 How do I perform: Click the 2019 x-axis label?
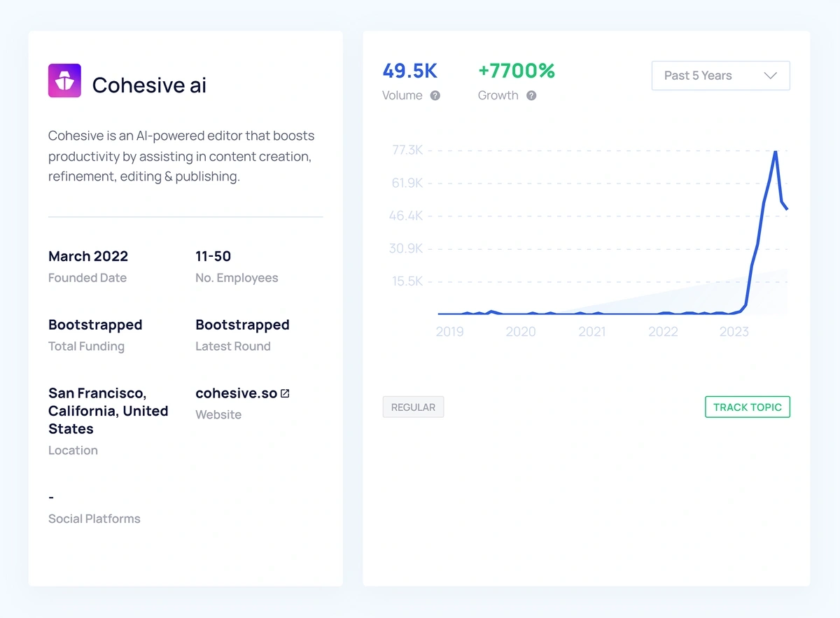coord(449,332)
